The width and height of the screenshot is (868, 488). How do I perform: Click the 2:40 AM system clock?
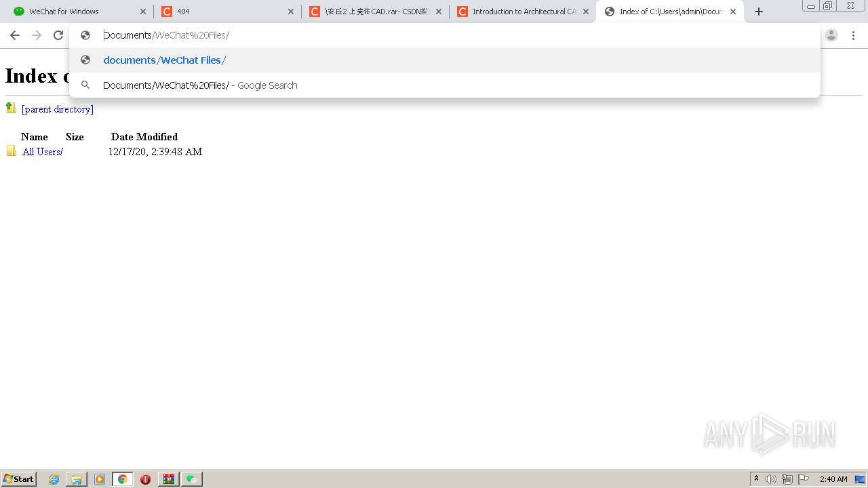pyautogui.click(x=833, y=479)
